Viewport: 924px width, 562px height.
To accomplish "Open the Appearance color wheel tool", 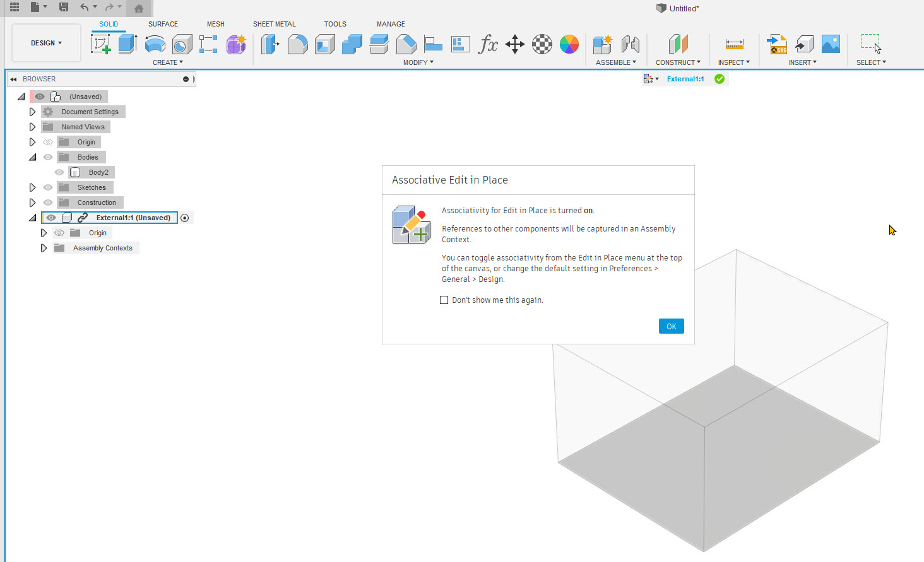I will pyautogui.click(x=569, y=44).
